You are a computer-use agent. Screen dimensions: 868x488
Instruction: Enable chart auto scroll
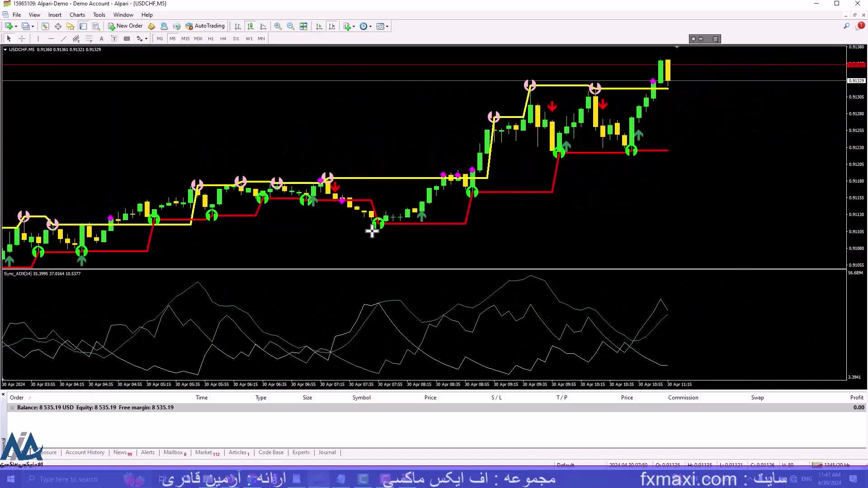click(319, 26)
